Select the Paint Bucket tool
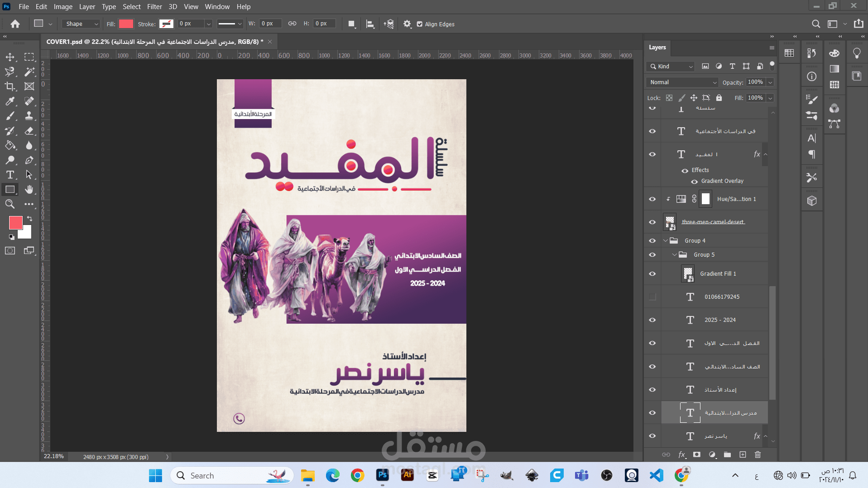Image resolution: width=868 pixels, height=488 pixels. tap(10, 145)
